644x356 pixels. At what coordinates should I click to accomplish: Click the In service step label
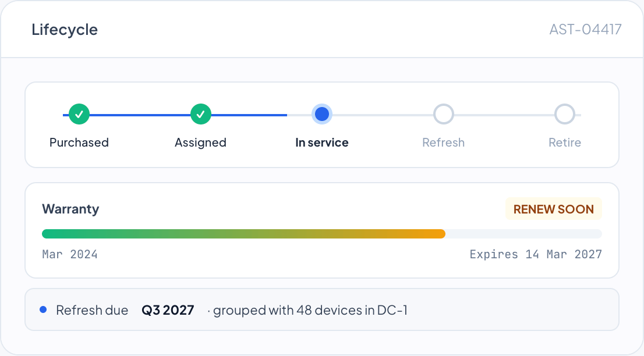[322, 143]
